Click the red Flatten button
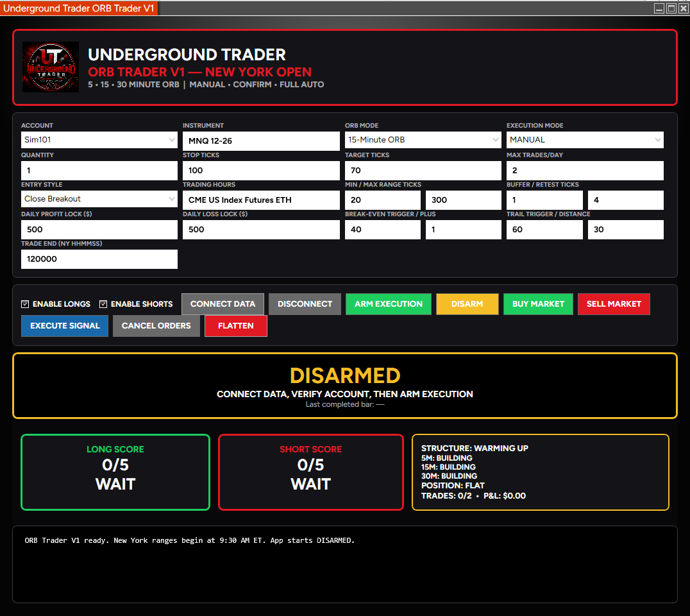Viewport: 690px width, 616px height. 236,326
